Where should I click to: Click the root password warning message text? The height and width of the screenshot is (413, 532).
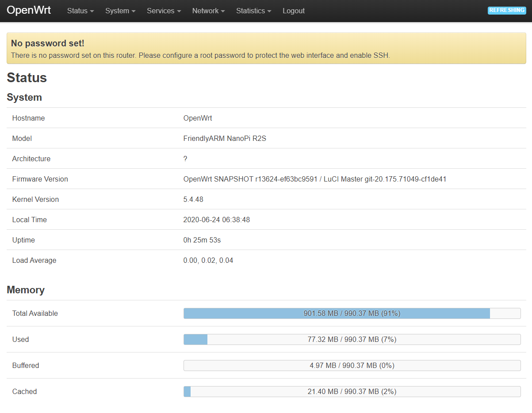(x=200, y=56)
